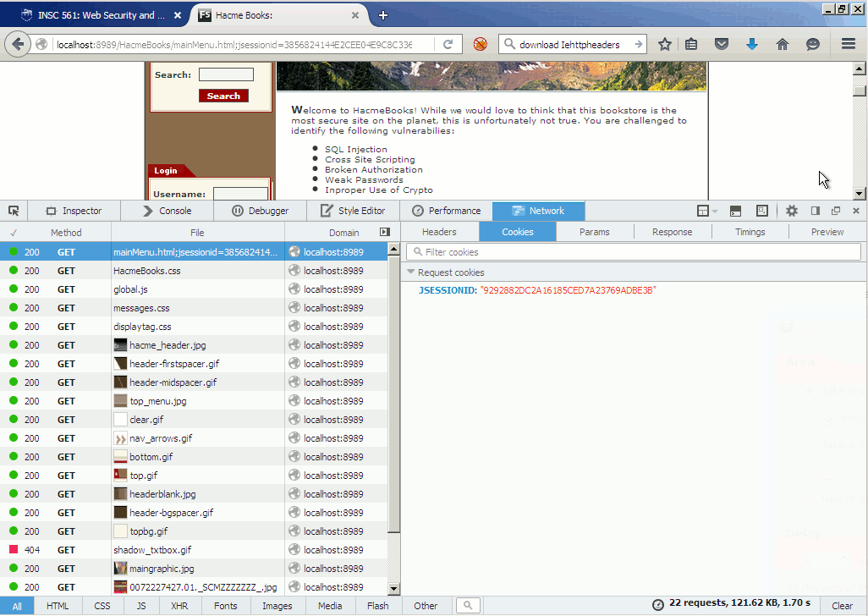
Task: Go to Home page via house icon
Action: [x=783, y=44]
